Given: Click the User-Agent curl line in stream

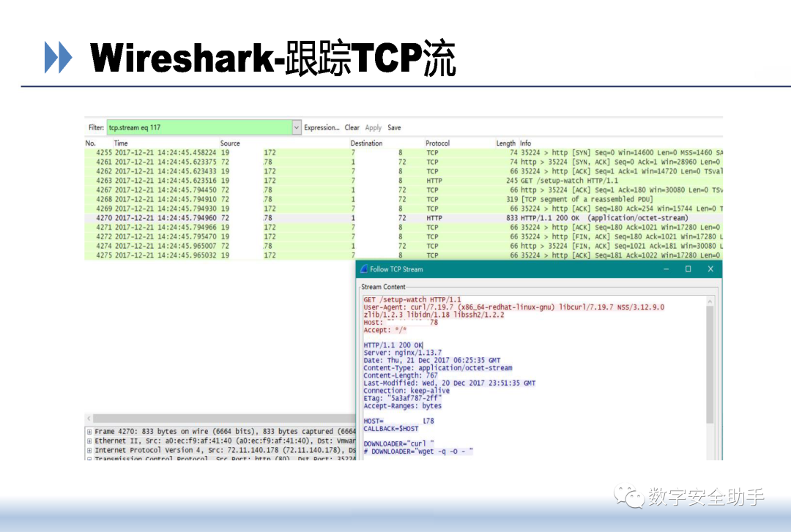Looking at the screenshot, I should pyautogui.click(x=514, y=307).
